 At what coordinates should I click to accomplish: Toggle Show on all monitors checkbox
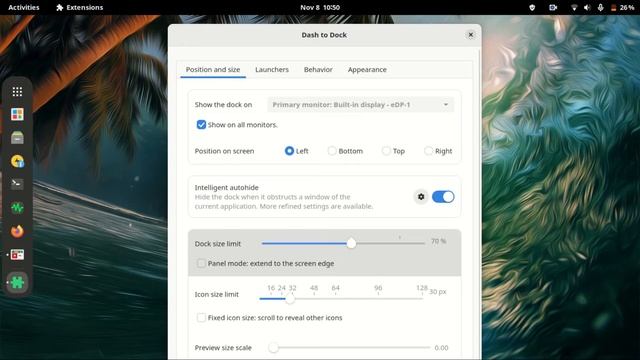coord(201,124)
